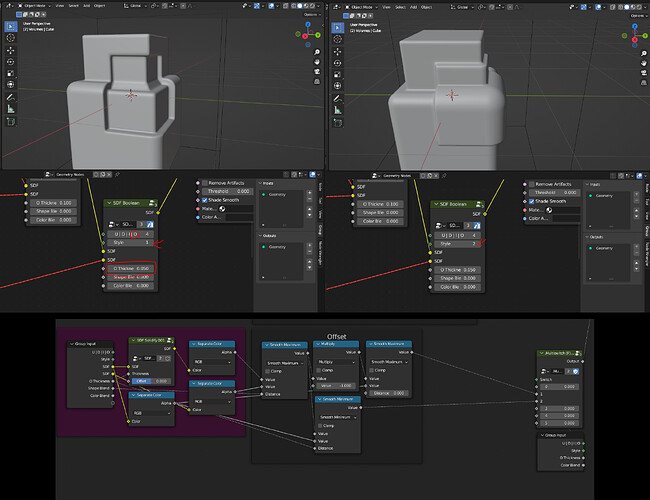Select the Measure tool in left viewport

(11, 109)
